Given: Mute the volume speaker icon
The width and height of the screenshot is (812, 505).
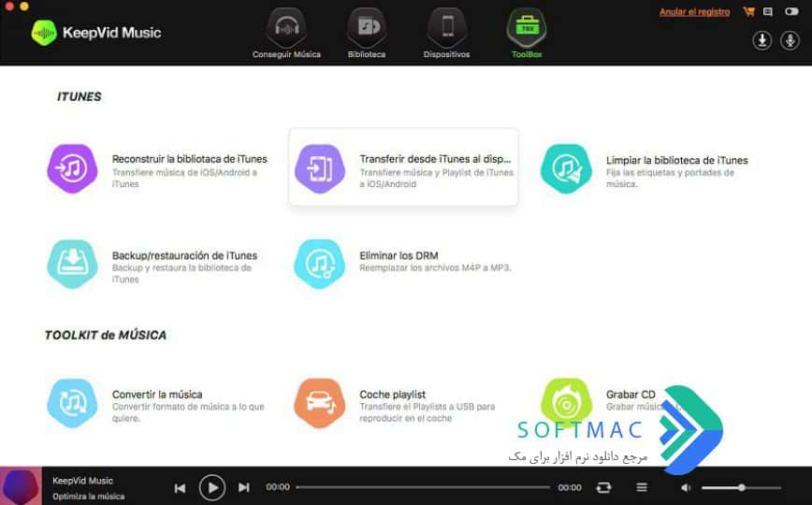Looking at the screenshot, I should (x=686, y=487).
